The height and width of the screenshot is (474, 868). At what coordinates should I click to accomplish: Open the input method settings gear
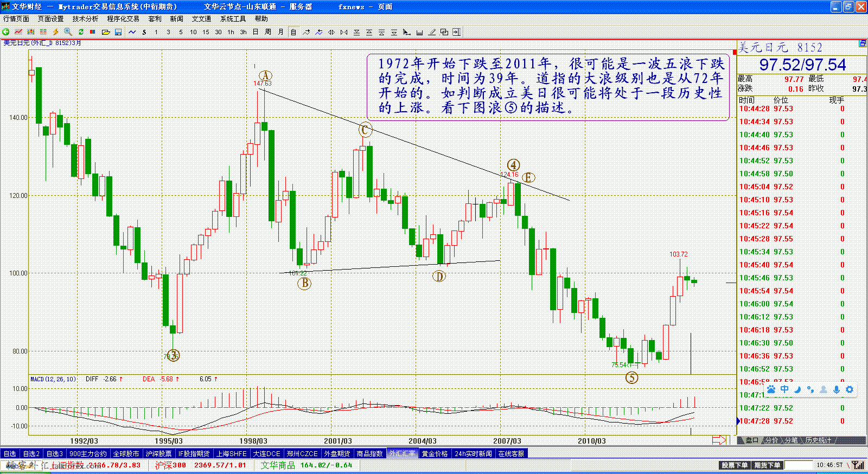(x=850, y=389)
